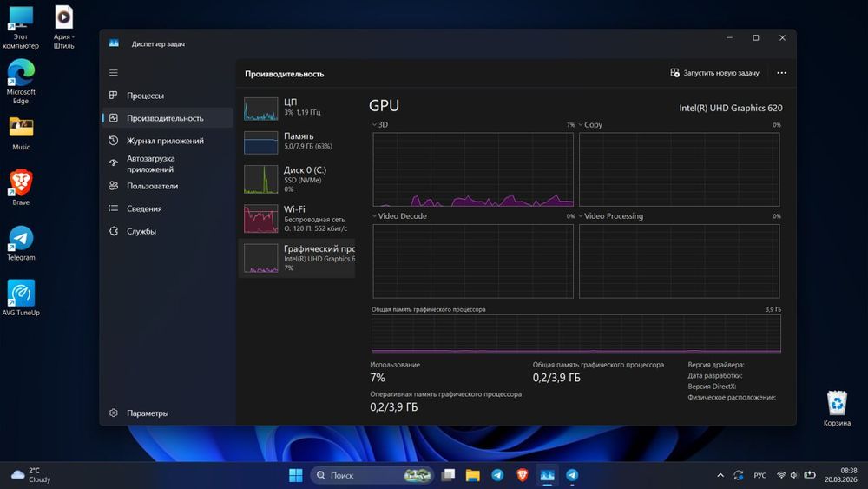868x489 pixels.
Task: Open the 3D graph engine dropdown
Action: [380, 124]
